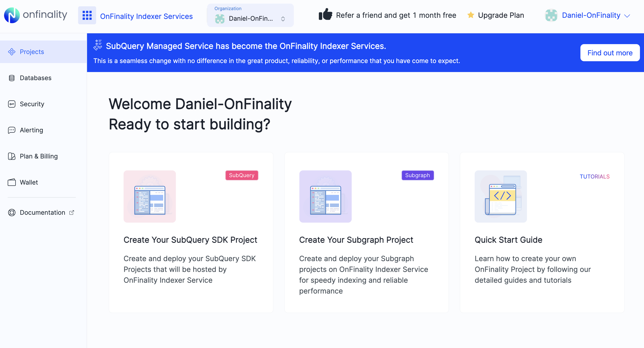Click the Databases sidebar icon

point(11,78)
